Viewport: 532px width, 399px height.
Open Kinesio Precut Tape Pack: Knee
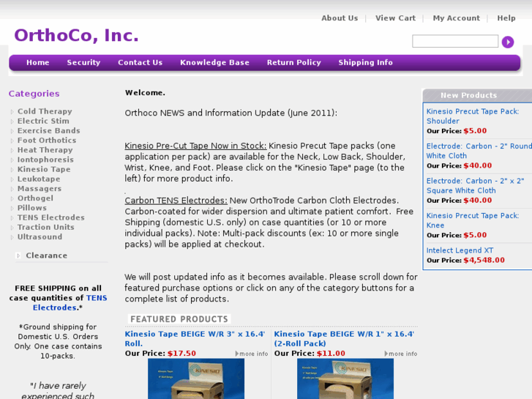pyautogui.click(x=472, y=220)
